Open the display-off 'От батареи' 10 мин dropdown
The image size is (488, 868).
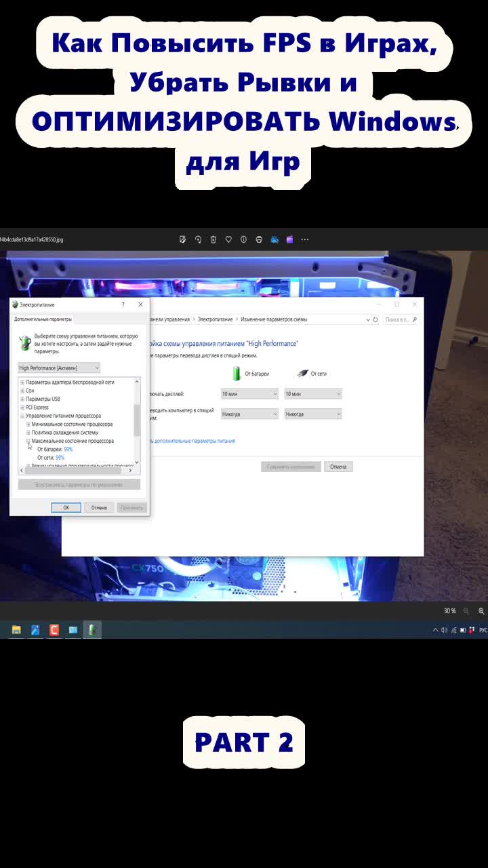click(249, 394)
